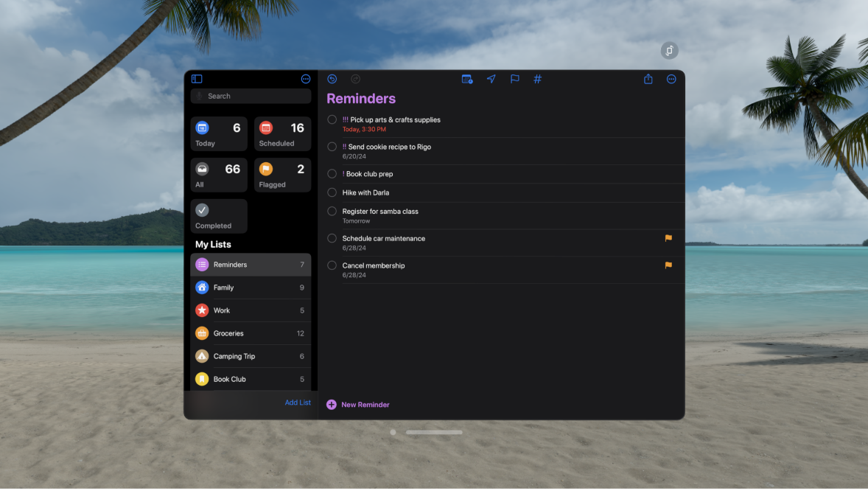Image resolution: width=868 pixels, height=491 pixels.
Task: Select the Reminders list
Action: point(251,265)
